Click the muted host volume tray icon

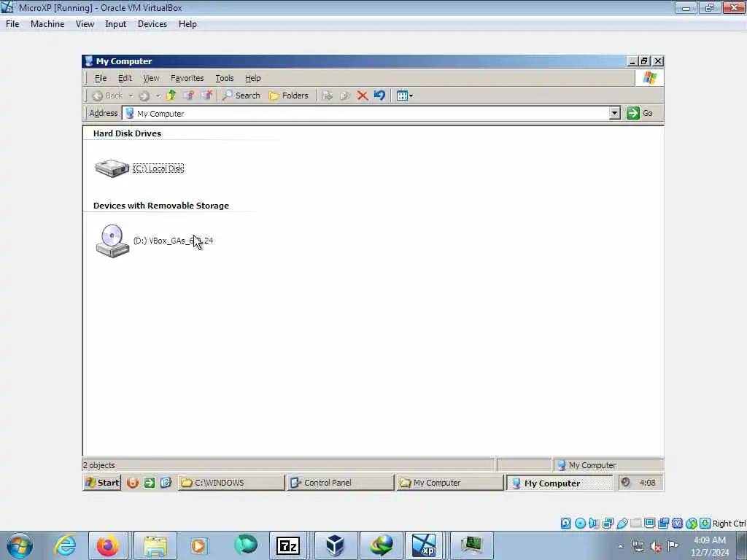(656, 547)
